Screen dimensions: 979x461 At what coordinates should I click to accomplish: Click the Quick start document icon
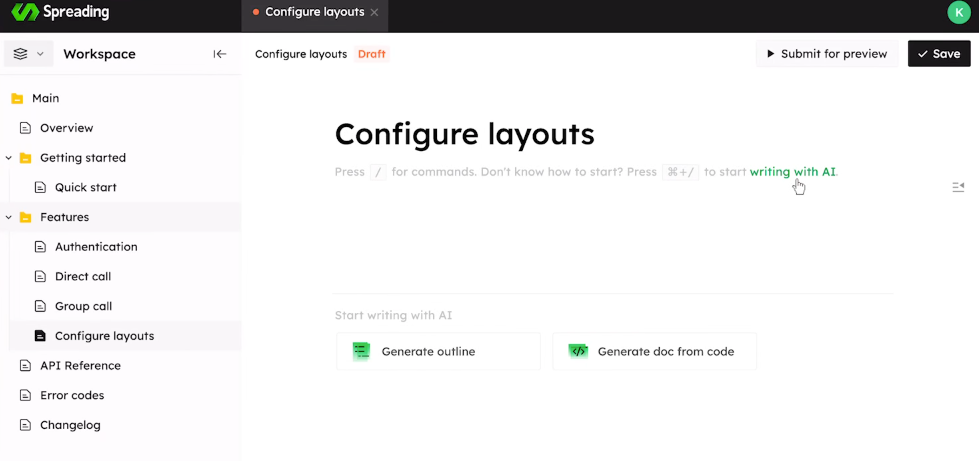40,187
